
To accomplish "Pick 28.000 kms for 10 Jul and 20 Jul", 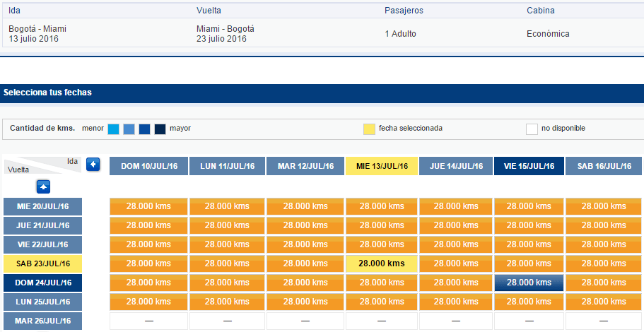I will pyautogui.click(x=148, y=206).
